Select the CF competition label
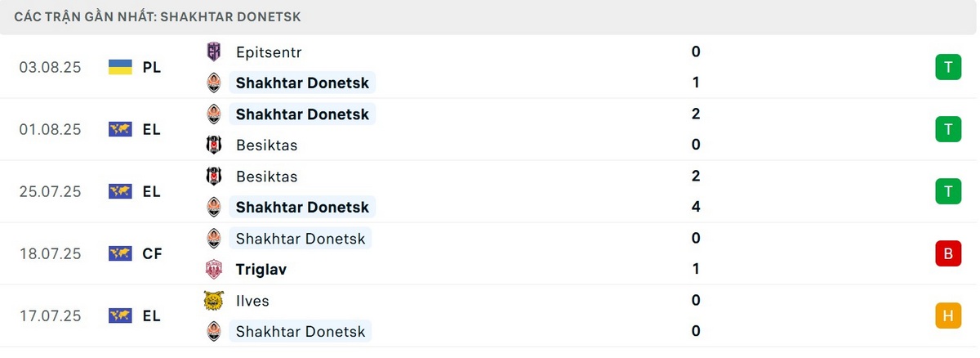The width and height of the screenshot is (980, 358). (152, 253)
